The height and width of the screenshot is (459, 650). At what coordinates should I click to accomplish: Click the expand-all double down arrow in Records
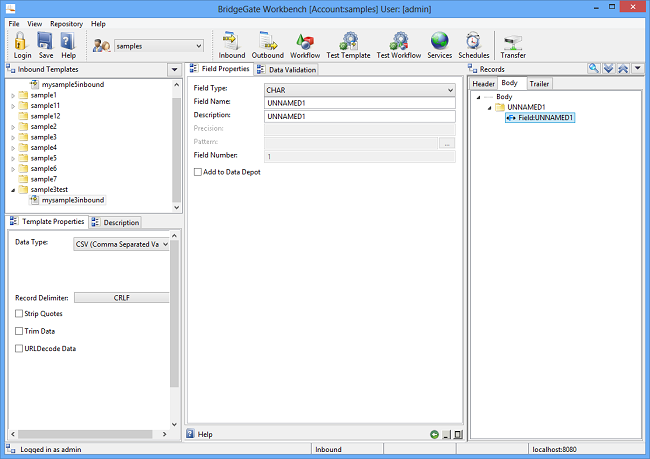click(608, 68)
